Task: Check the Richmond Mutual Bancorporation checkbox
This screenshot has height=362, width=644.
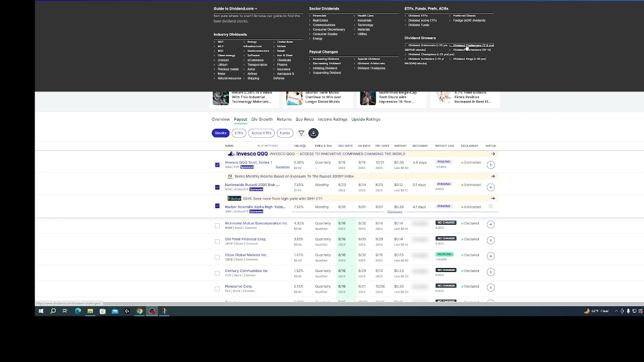Action: click(x=217, y=226)
